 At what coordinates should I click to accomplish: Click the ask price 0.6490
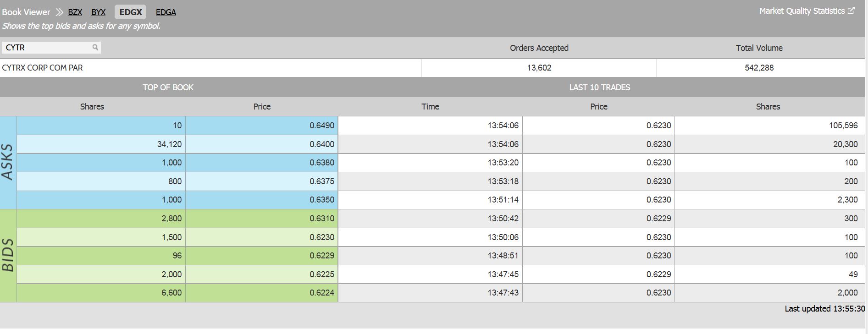(x=321, y=126)
